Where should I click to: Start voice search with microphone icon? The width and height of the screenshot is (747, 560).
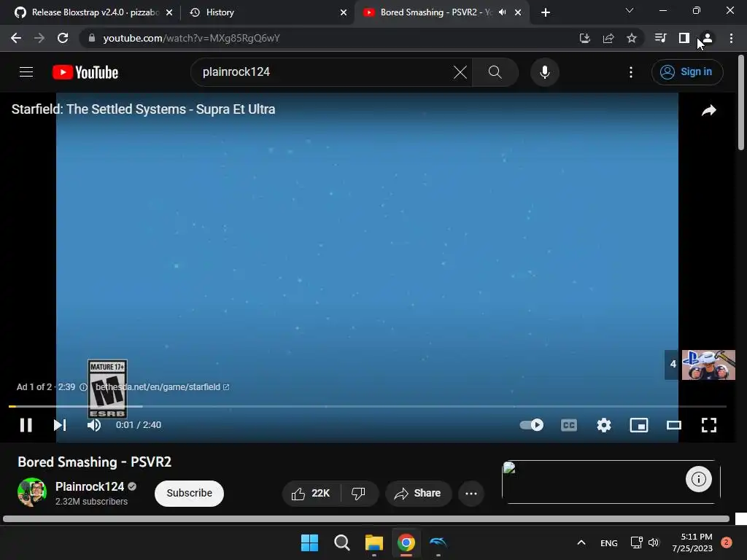pos(544,72)
